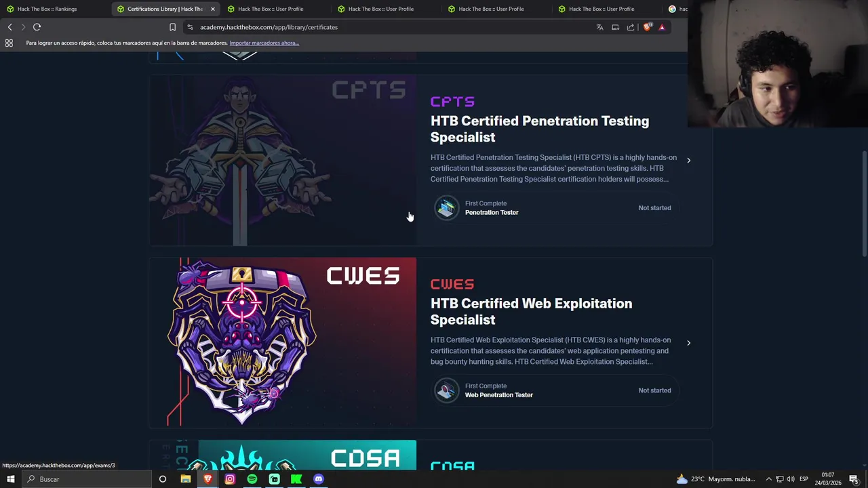868x488 pixels.
Task: Click Web Penetration Tester job path label
Action: click(499, 394)
